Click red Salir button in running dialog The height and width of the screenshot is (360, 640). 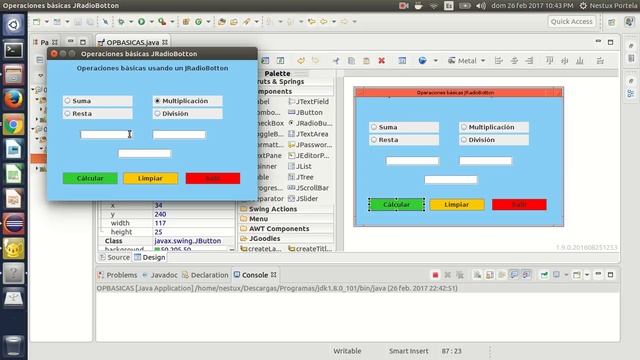click(213, 178)
